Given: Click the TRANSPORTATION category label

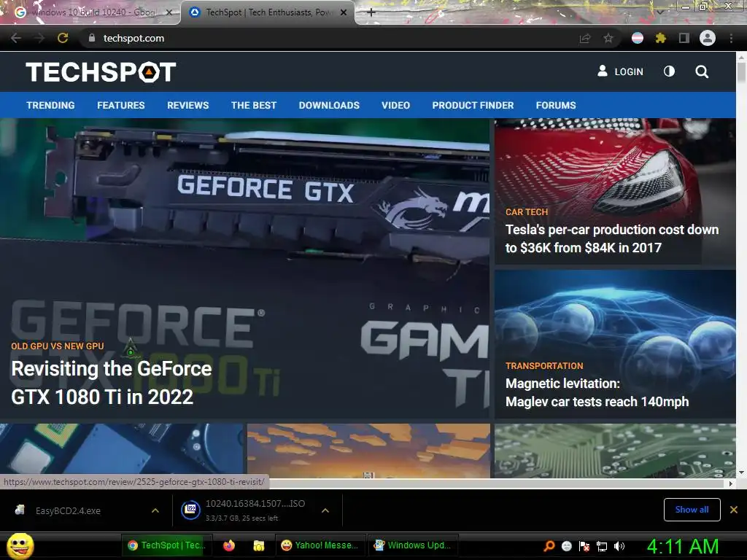Looking at the screenshot, I should [544, 366].
